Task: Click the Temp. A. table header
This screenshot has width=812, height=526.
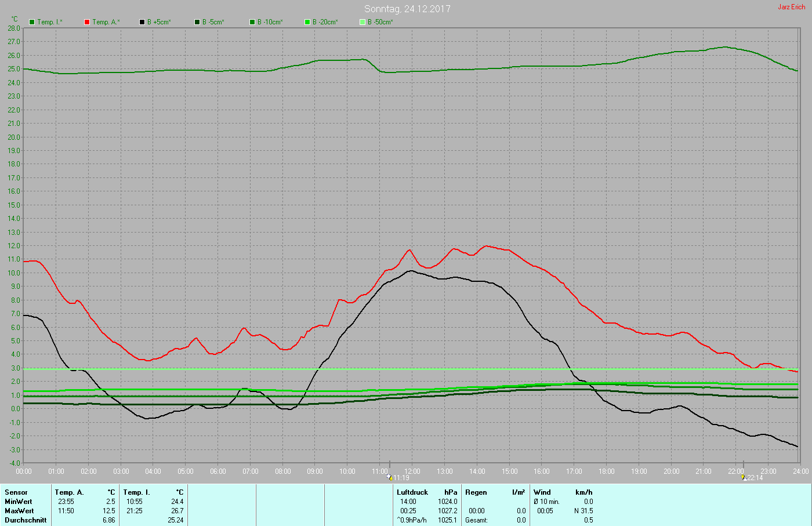Action: pos(69,492)
